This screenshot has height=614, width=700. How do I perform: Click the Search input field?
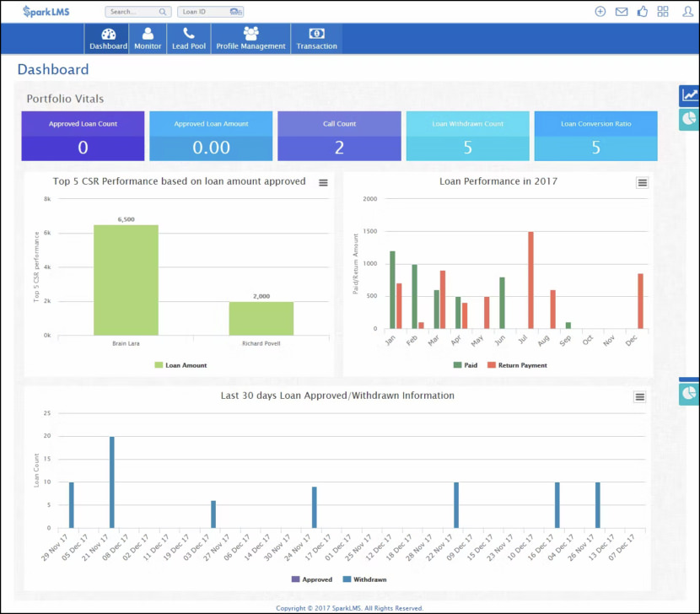coord(138,12)
